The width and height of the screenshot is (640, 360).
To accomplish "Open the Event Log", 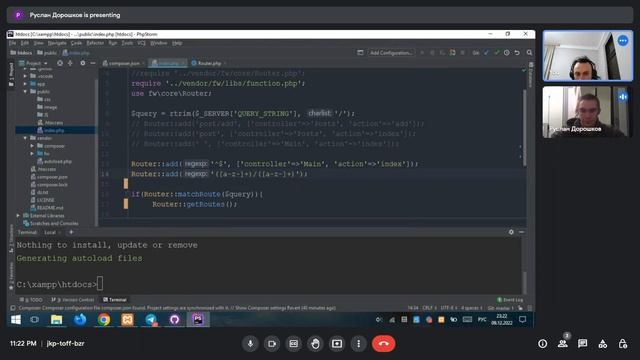I will click(510, 300).
